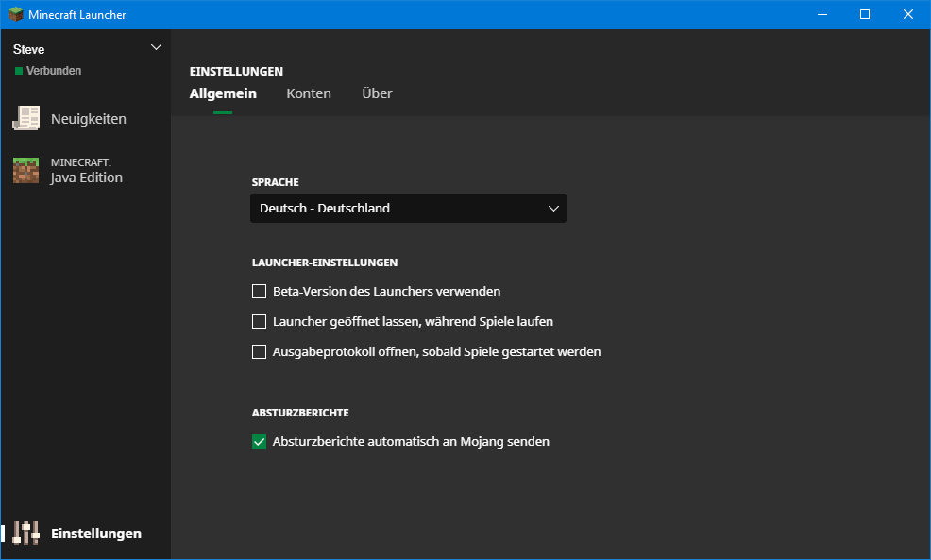Screen dimensions: 931x560
Task: Click the Einstellungen sidebar label
Action: pos(96,534)
